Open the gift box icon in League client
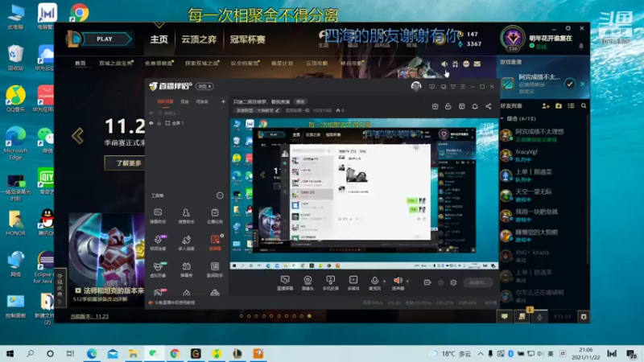Screen dimensions: 644x362 [455, 64]
